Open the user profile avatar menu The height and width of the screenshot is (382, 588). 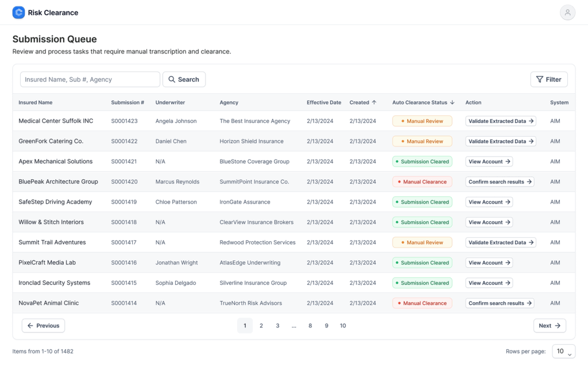click(x=567, y=13)
